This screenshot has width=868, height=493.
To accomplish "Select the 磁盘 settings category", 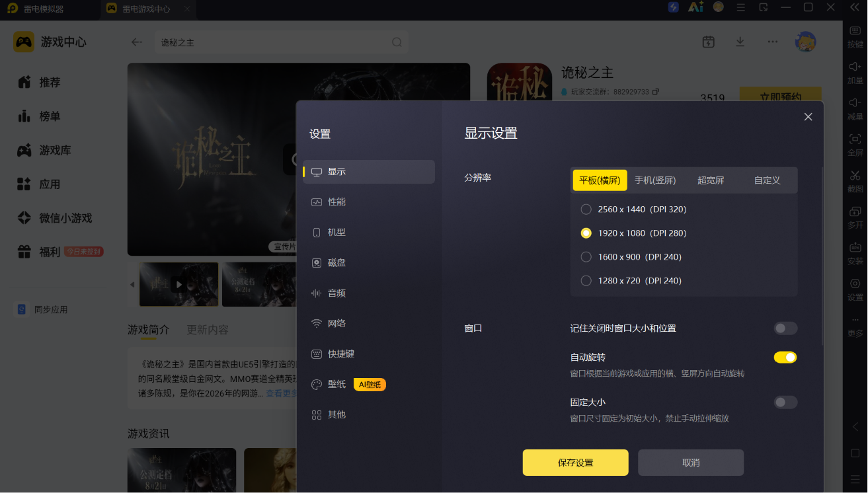I will [x=369, y=262].
